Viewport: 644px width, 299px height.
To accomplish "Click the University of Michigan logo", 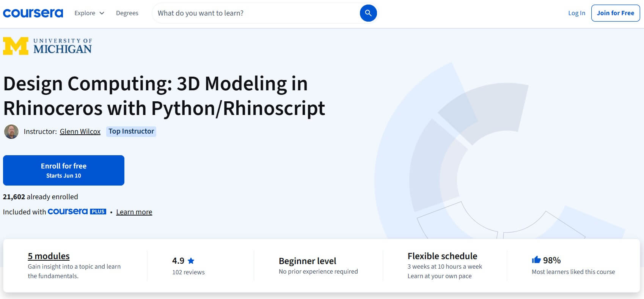I will pos(47,46).
